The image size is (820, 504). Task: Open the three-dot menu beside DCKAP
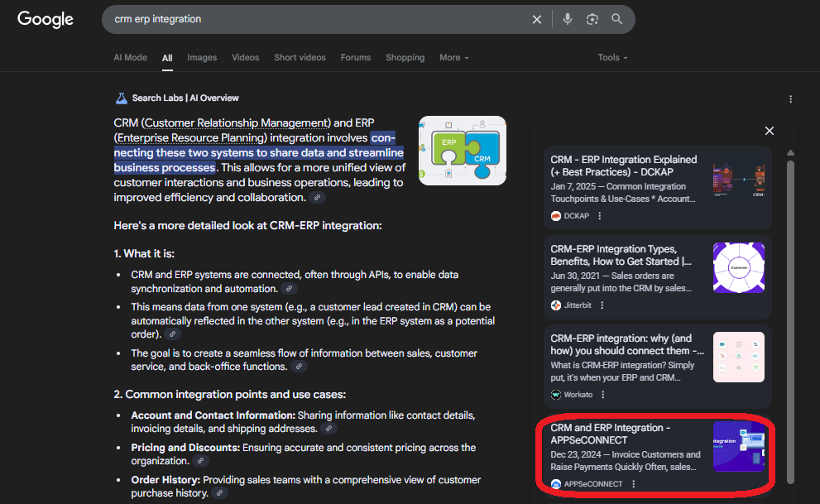(x=600, y=216)
